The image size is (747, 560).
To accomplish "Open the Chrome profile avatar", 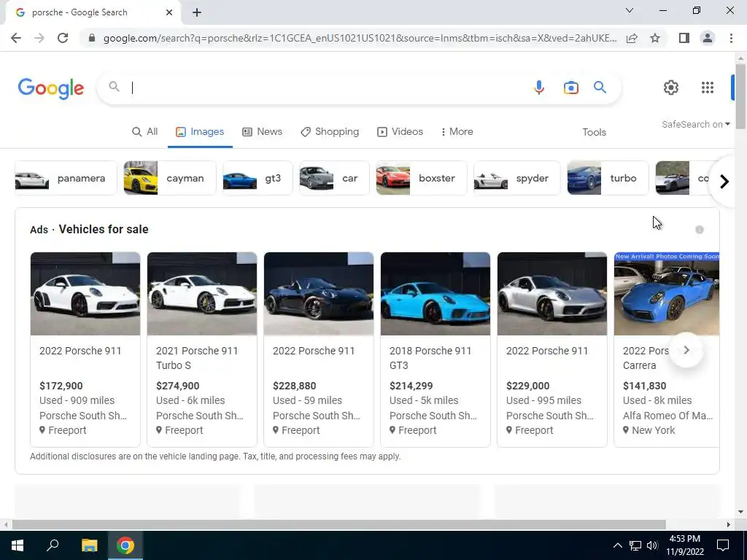I will pos(708,38).
